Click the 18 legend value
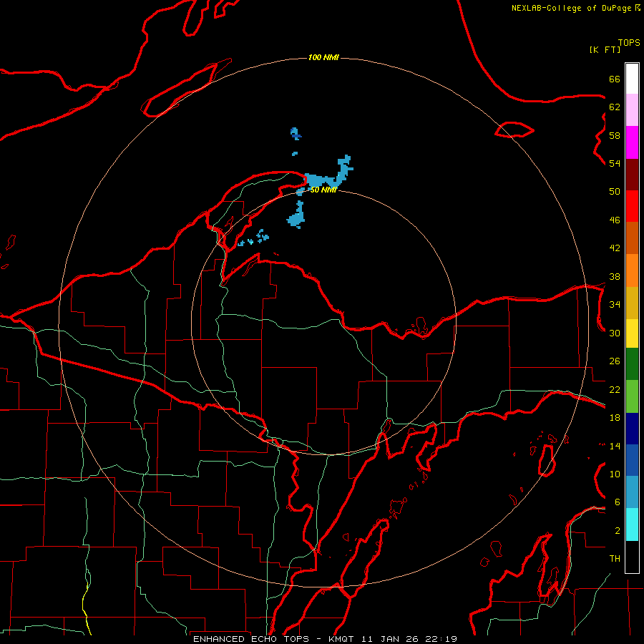 click(615, 417)
